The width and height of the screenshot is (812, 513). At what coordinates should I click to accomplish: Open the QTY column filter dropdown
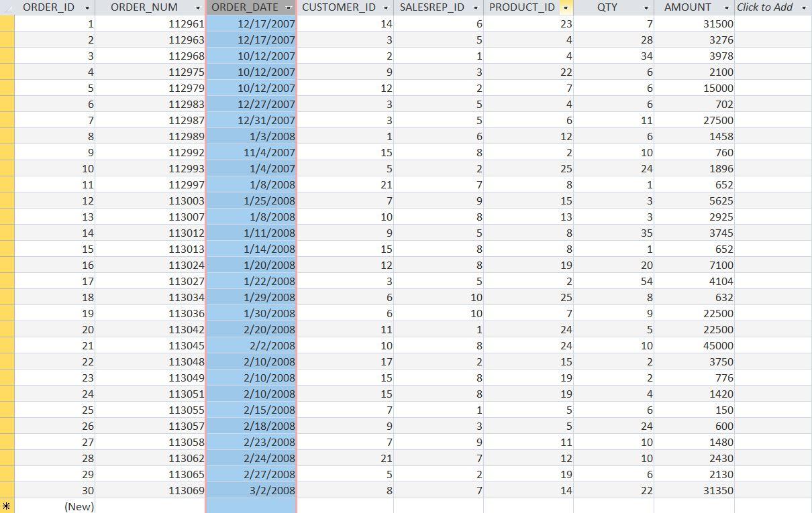(646, 7)
